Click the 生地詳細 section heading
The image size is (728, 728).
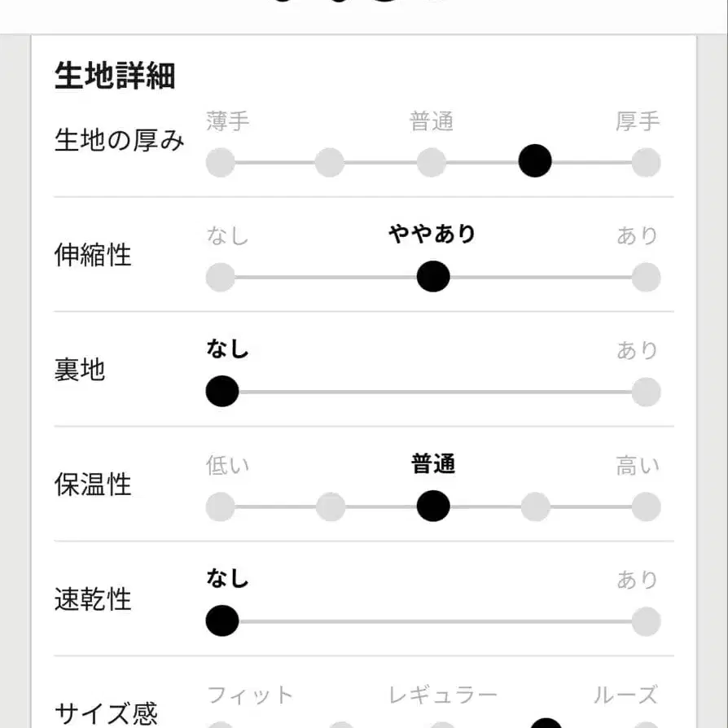click(x=116, y=75)
